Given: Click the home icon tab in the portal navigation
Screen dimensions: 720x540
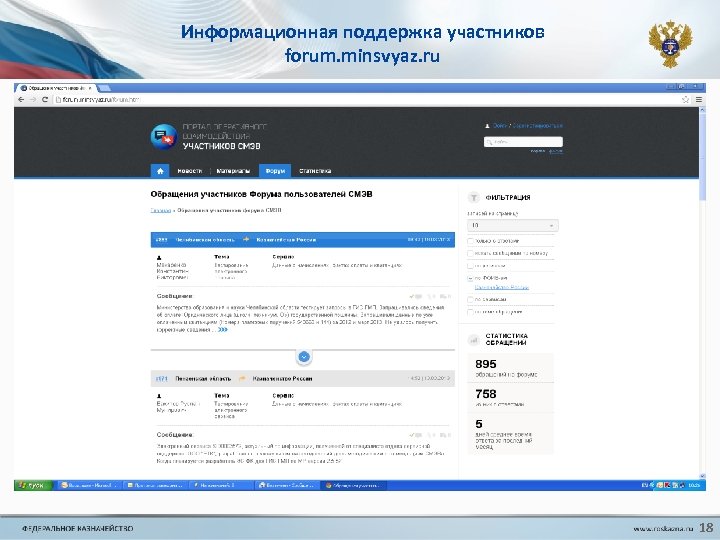Looking at the screenshot, I should pos(160,171).
